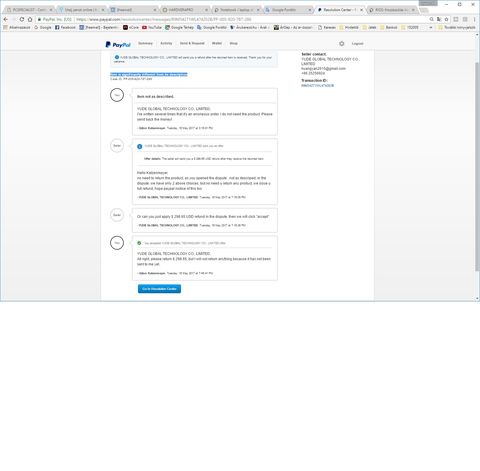
Task: Click the seller email address text
Action: [323, 68]
